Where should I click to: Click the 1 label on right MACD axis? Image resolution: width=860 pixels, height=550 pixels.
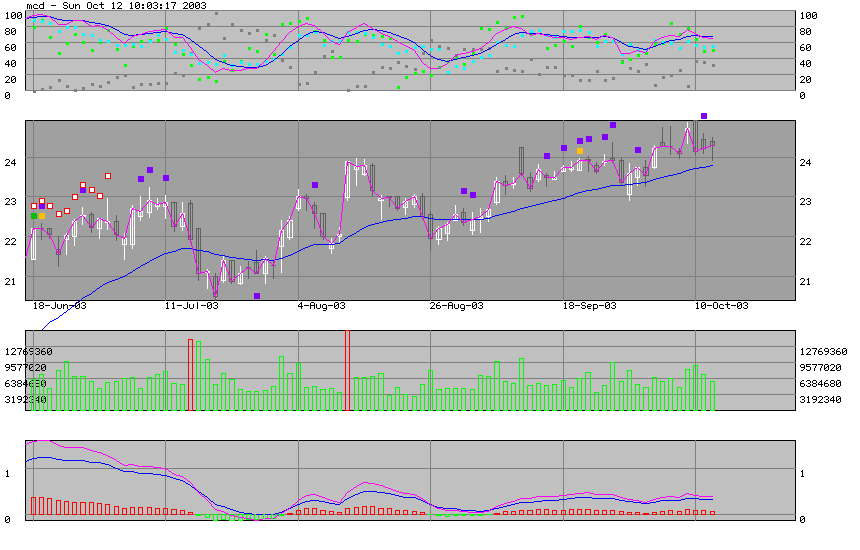tap(802, 474)
